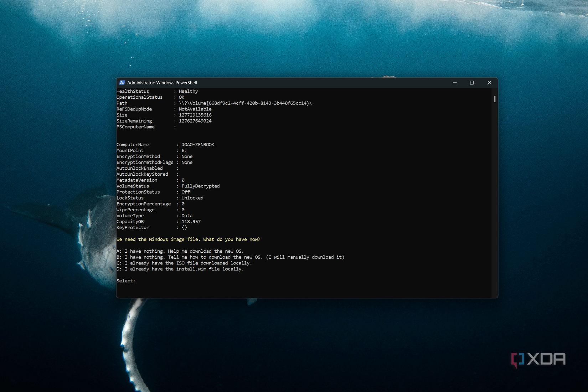
Task: Click the FullyDecrypted volume status text
Action: pyautogui.click(x=200, y=186)
